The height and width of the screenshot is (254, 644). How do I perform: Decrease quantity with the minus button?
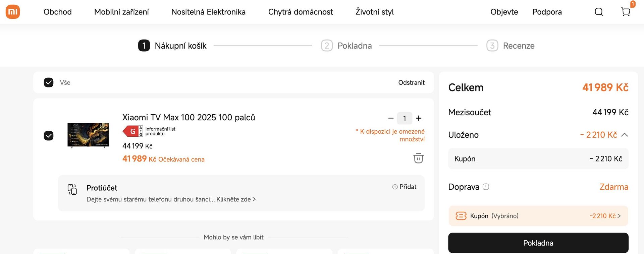coord(391,118)
